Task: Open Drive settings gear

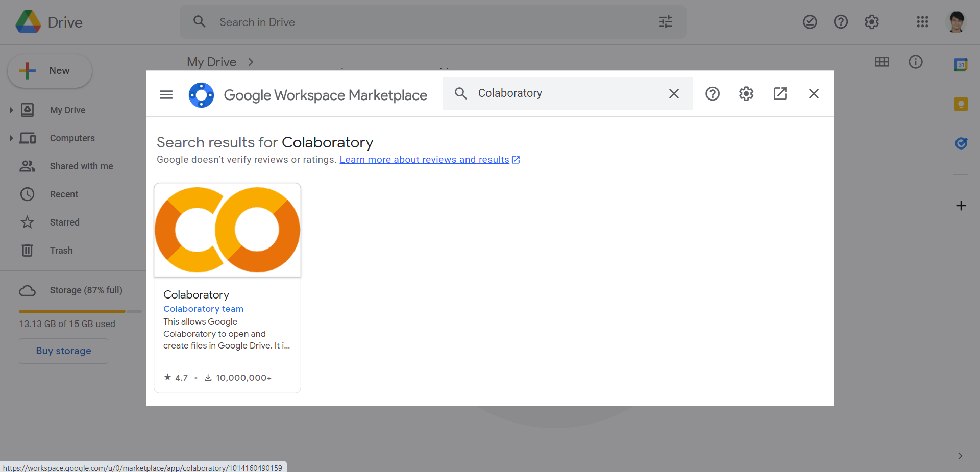Action: [872, 22]
